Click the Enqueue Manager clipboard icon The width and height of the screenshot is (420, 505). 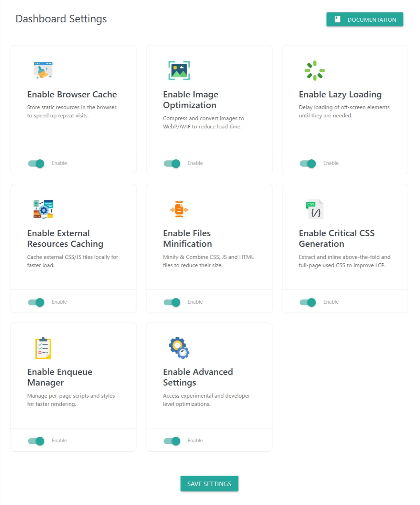pos(43,348)
